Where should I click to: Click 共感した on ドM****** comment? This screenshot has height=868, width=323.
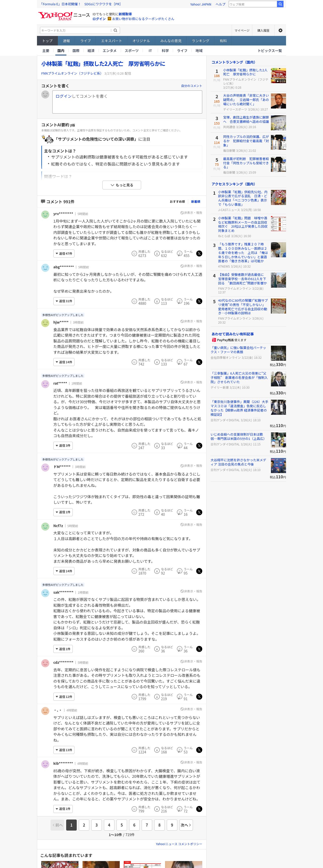141,513
